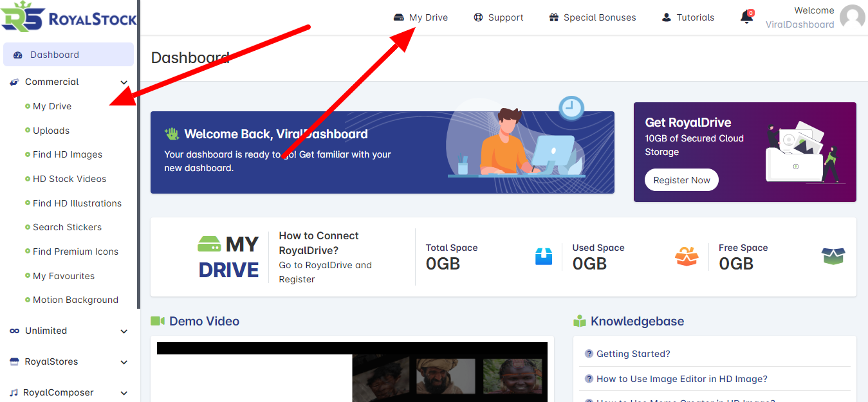Expand the Unlimited menu chevron
The image size is (868, 402).
coord(124,331)
